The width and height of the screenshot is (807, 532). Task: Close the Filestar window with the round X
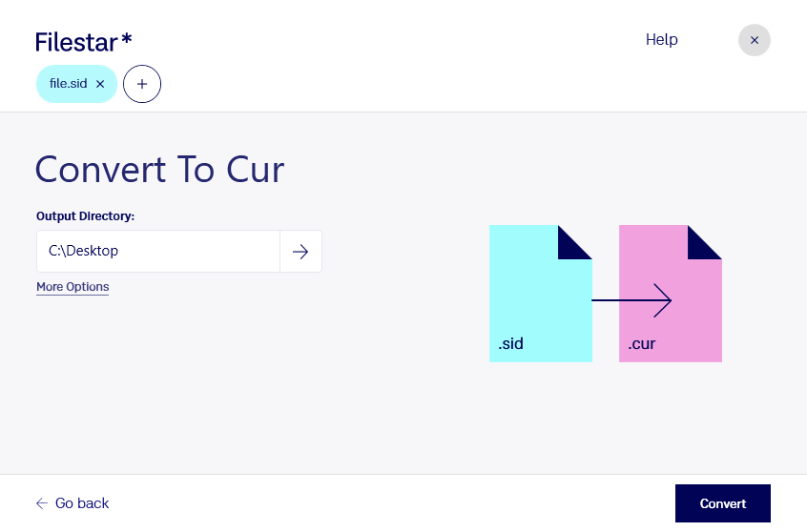pyautogui.click(x=754, y=40)
